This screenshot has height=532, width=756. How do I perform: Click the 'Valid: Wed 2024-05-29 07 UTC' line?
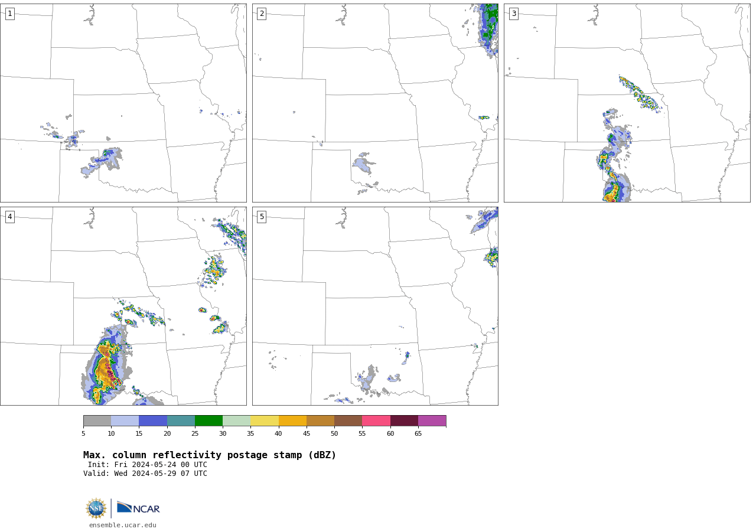point(145,474)
